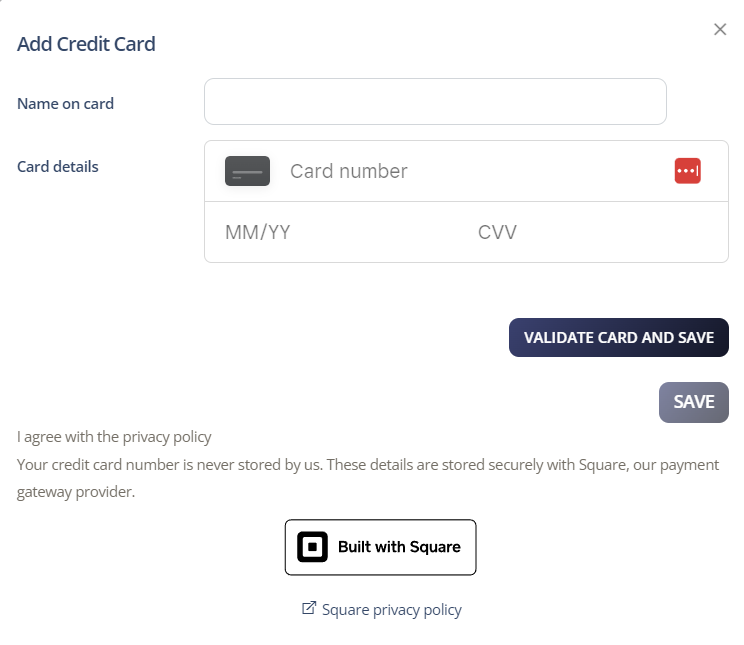Open the red password manager icon
This screenshot has height=645, width=744.
point(688,171)
